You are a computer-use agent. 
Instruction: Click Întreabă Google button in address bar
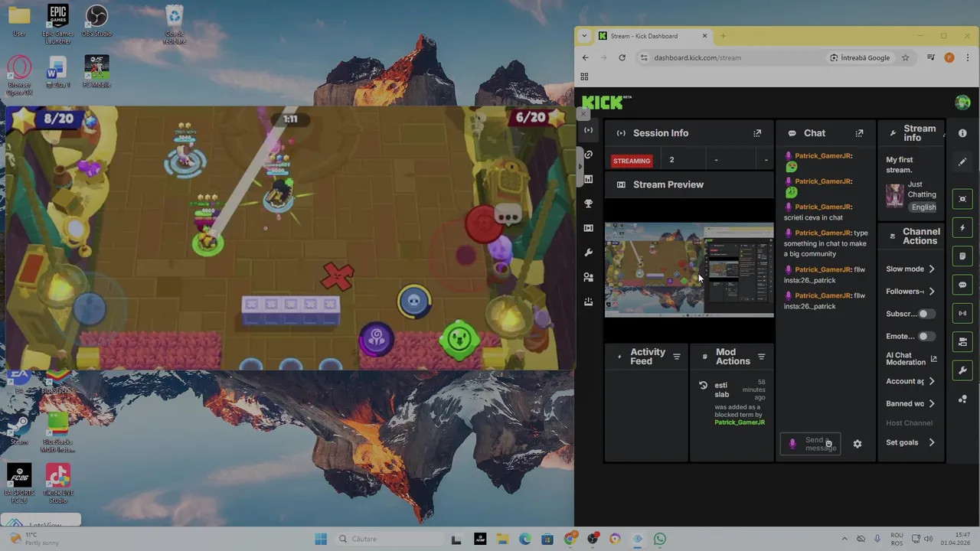pos(860,57)
